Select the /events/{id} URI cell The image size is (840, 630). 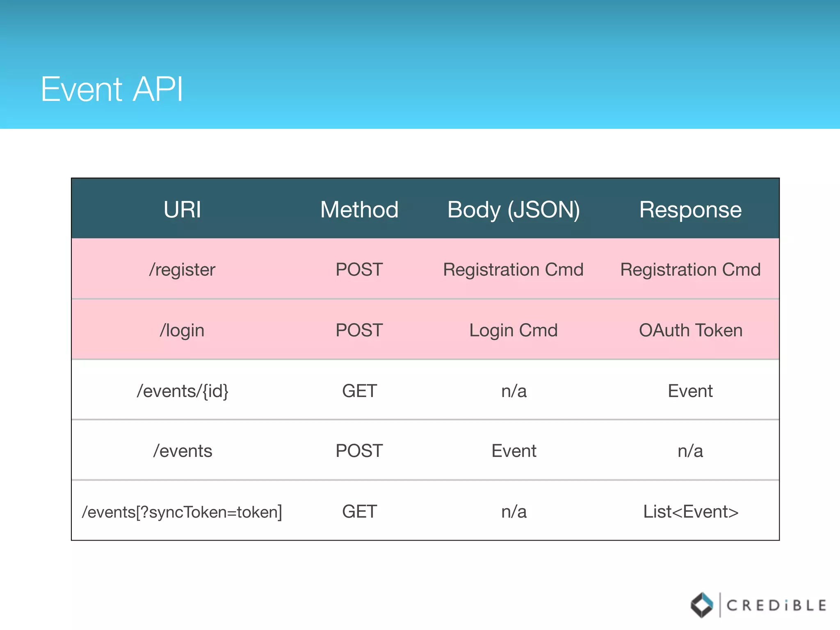pyautogui.click(x=182, y=391)
